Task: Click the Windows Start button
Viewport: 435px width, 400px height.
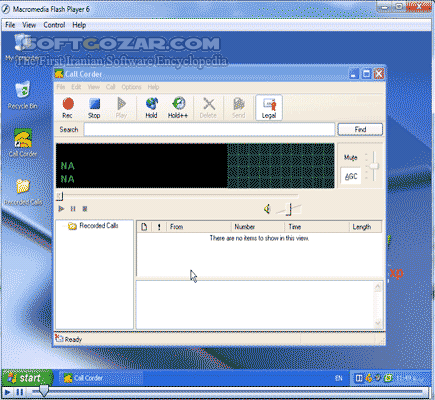Action: coord(27,378)
